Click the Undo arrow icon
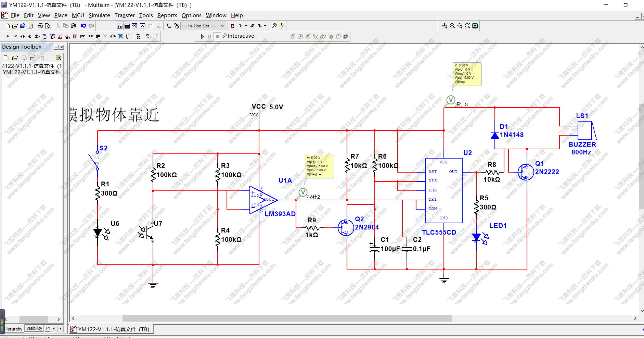Viewport: 644px width, 338px height. [x=83, y=26]
